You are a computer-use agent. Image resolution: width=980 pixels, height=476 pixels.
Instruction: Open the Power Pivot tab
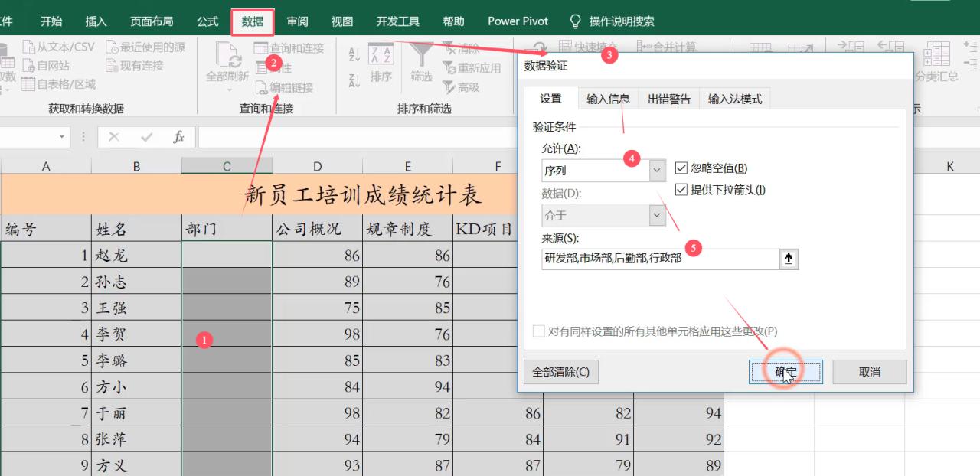518,21
